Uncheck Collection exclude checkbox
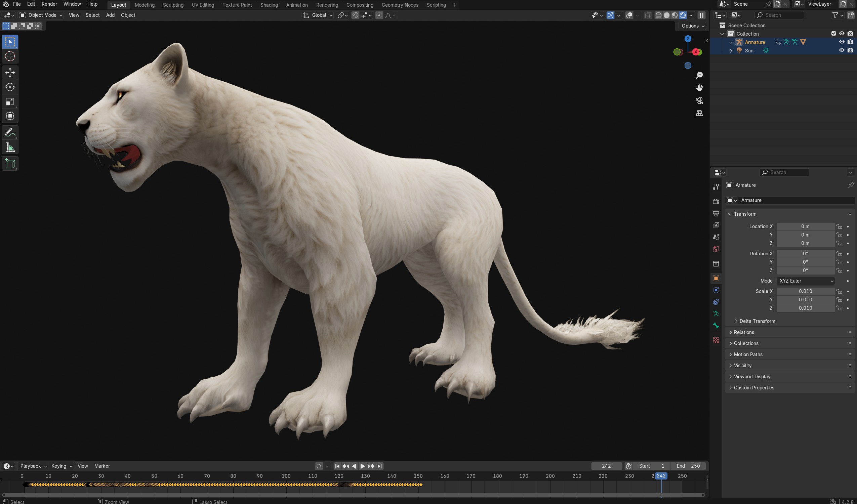This screenshot has width=857, height=504. coord(833,33)
